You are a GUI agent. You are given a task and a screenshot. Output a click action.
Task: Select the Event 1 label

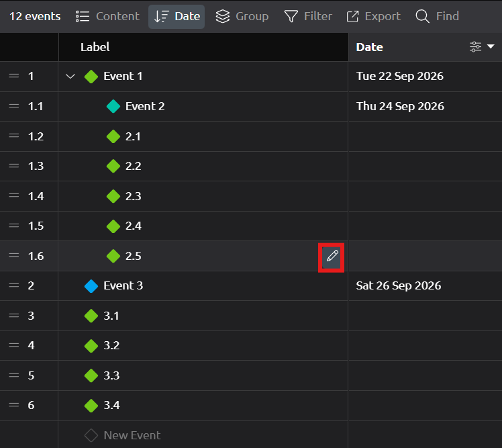point(123,77)
